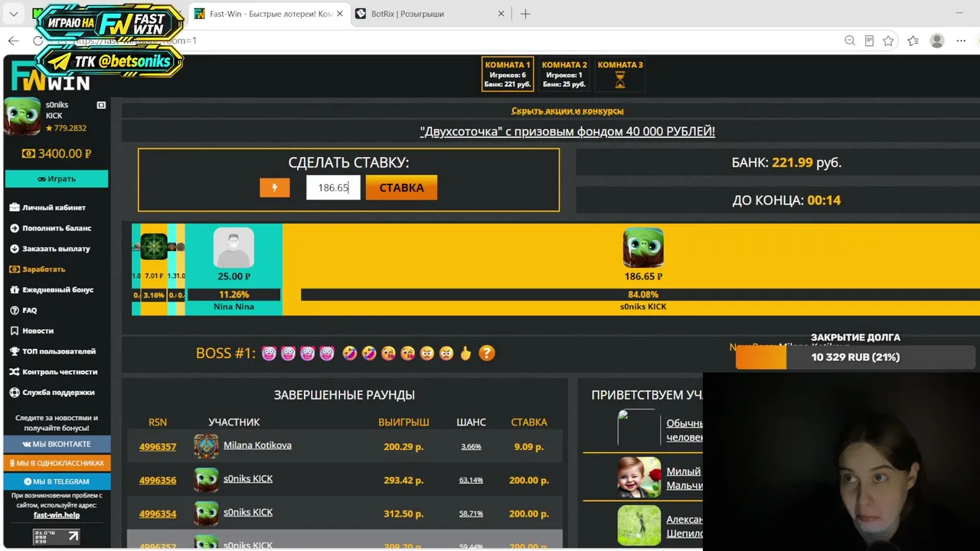Viewport: 980px width, 551px height.
Task: Click the hourglass icon under Комната 3
Action: (620, 80)
